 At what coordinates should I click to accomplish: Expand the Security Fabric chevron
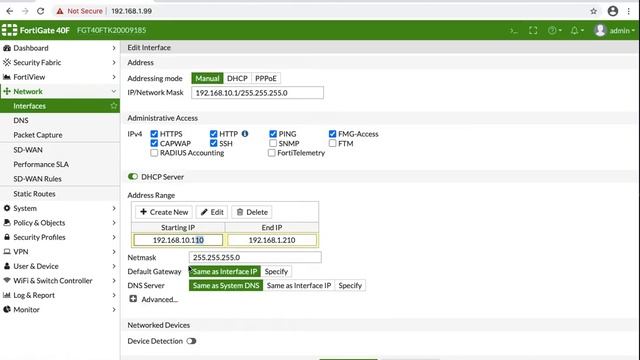[x=113, y=62]
